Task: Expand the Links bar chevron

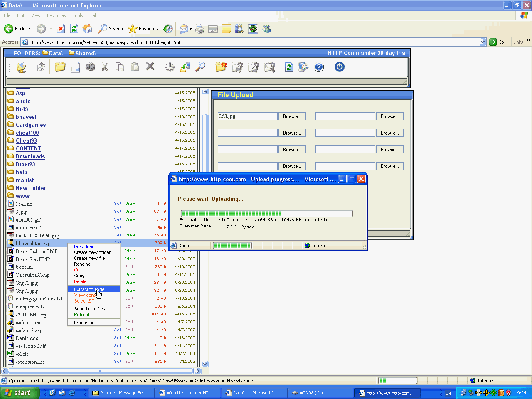Action: tap(529, 40)
